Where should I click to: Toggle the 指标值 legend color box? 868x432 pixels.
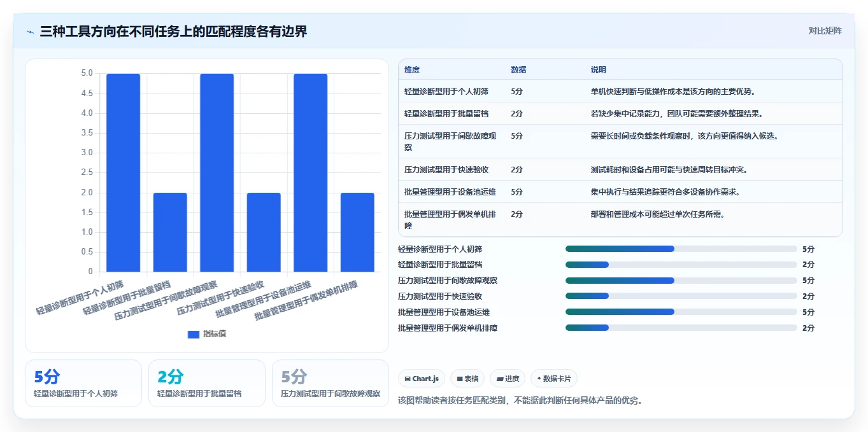pyautogui.click(x=194, y=334)
